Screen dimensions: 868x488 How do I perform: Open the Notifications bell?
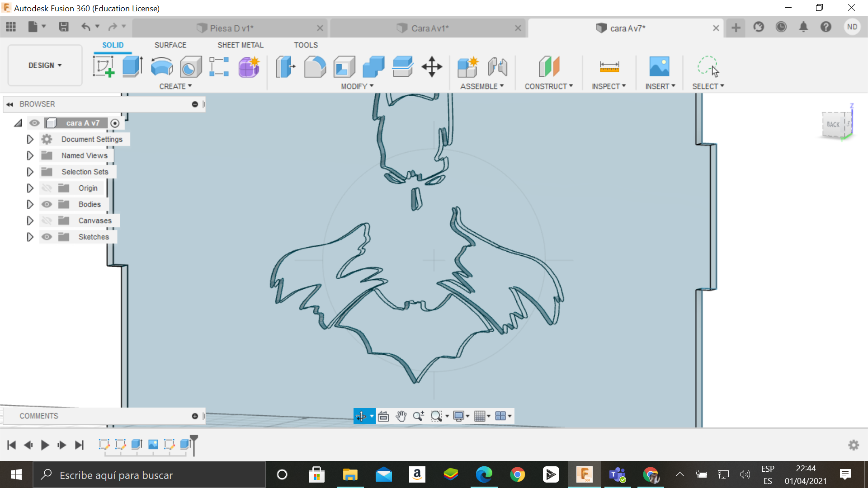click(x=803, y=27)
